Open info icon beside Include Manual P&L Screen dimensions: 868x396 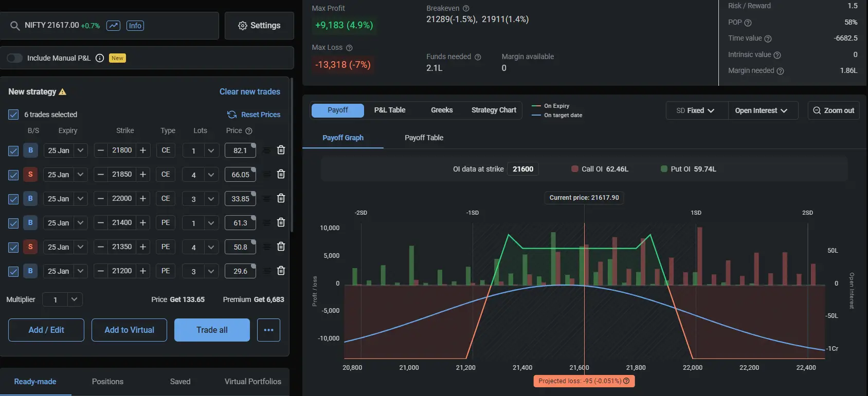click(100, 58)
